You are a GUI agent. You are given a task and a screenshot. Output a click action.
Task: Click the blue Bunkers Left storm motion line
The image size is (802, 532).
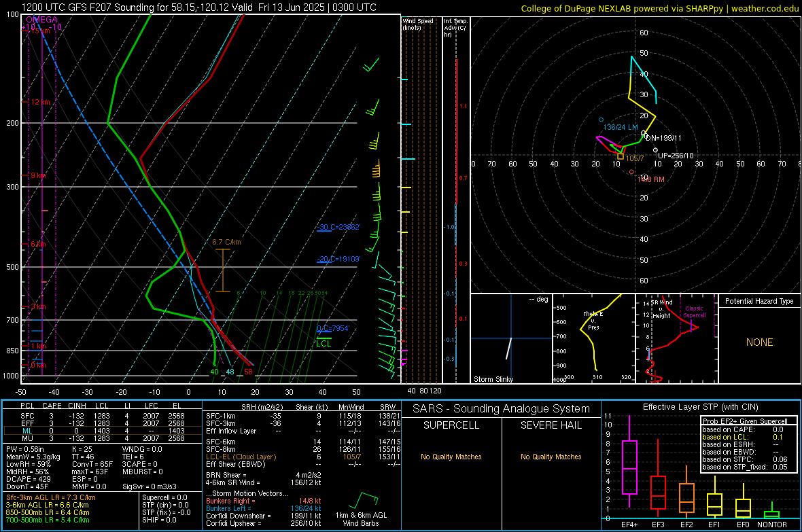point(264,508)
